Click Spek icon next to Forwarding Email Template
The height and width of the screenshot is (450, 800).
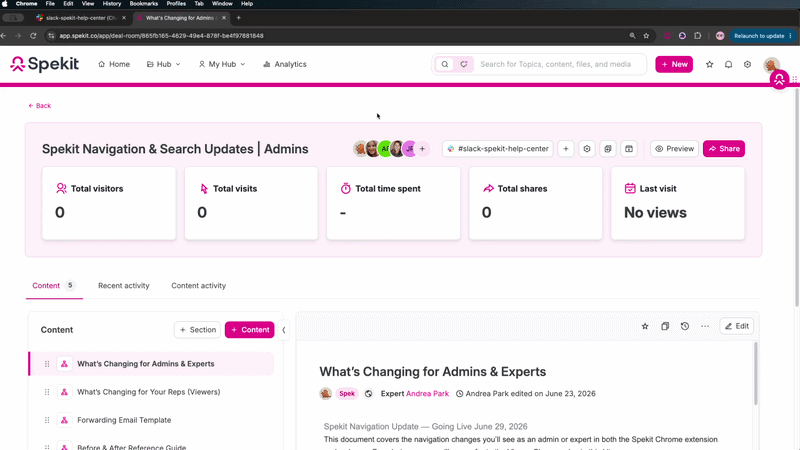coord(64,420)
